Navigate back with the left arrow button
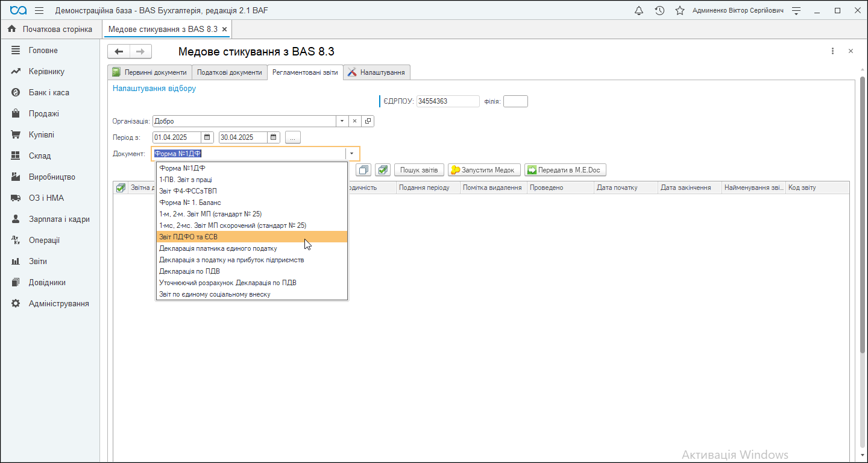 coord(119,51)
